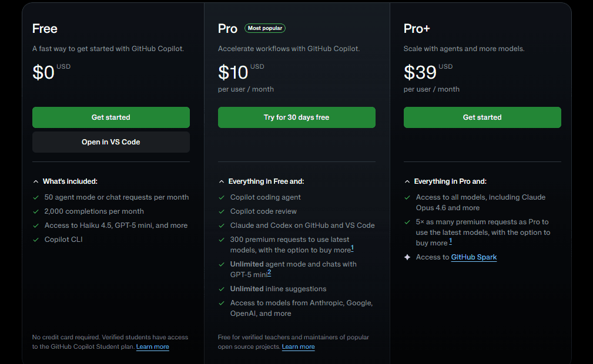Click checkmark beside 2,000 completions per month

(36, 211)
